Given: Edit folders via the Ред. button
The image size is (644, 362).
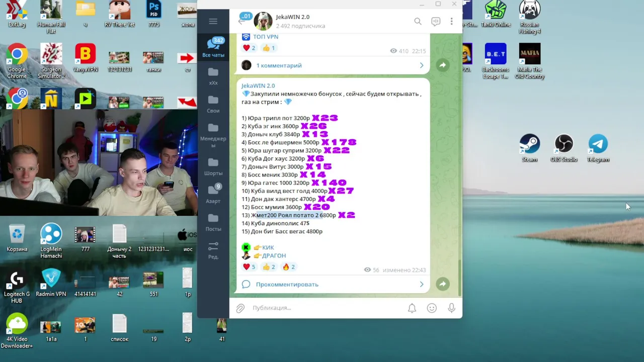Looking at the screenshot, I should (x=213, y=250).
